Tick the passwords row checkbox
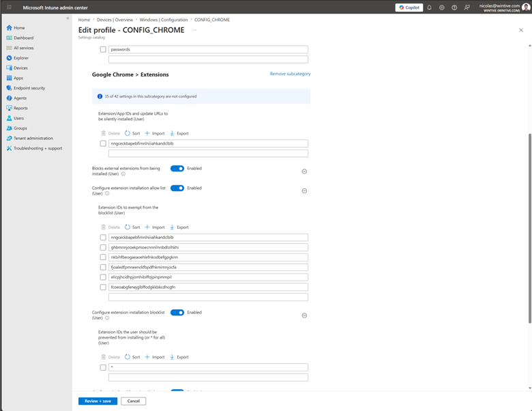 pos(103,50)
